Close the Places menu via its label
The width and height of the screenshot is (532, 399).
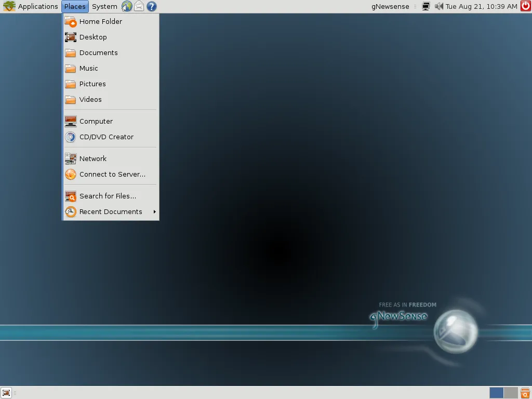[75, 6]
